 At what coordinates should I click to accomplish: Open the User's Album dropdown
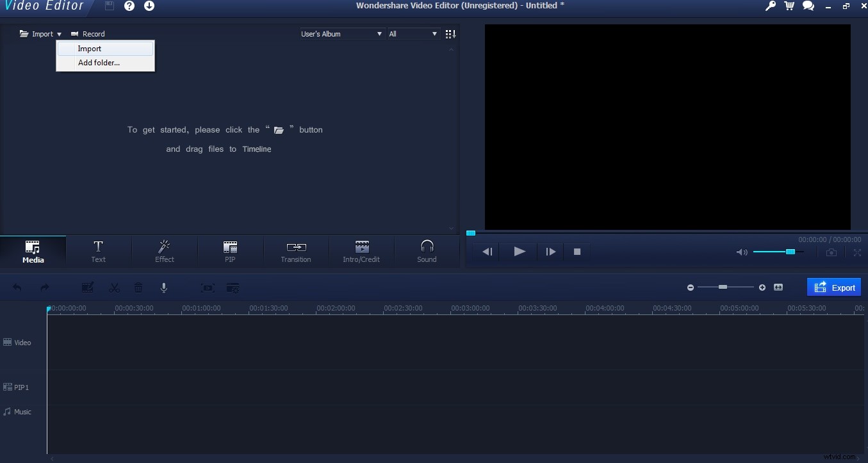[x=341, y=33]
